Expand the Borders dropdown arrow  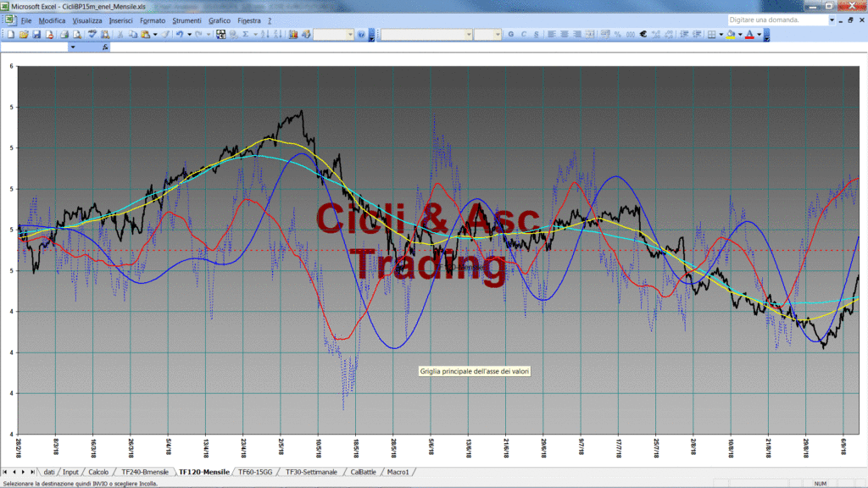[721, 34]
